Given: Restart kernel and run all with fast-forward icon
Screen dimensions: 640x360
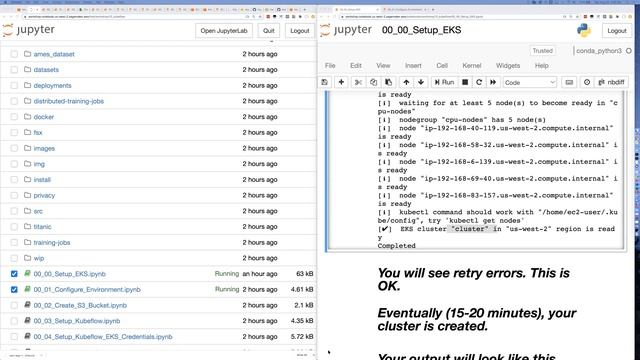Looking at the screenshot, I should point(493,82).
